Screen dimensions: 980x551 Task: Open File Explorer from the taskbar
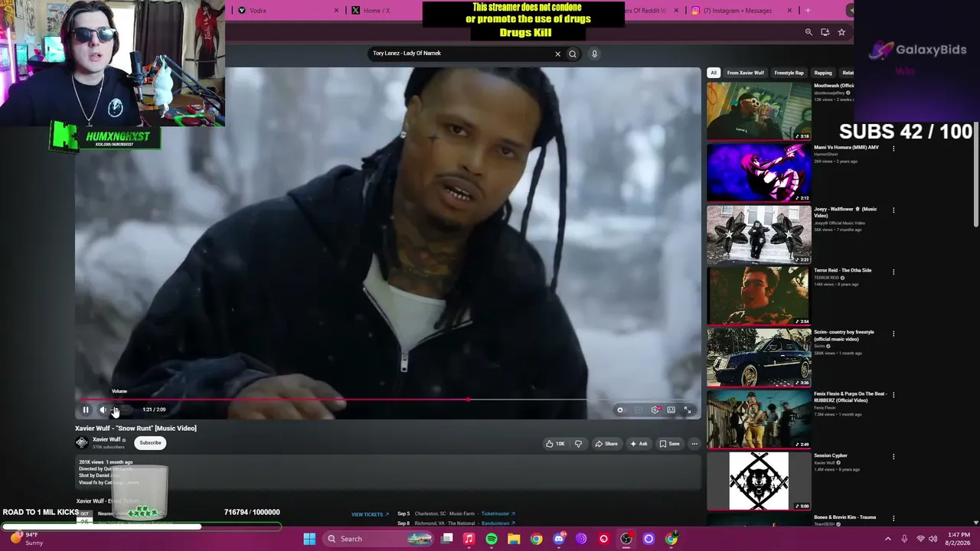coord(514,539)
